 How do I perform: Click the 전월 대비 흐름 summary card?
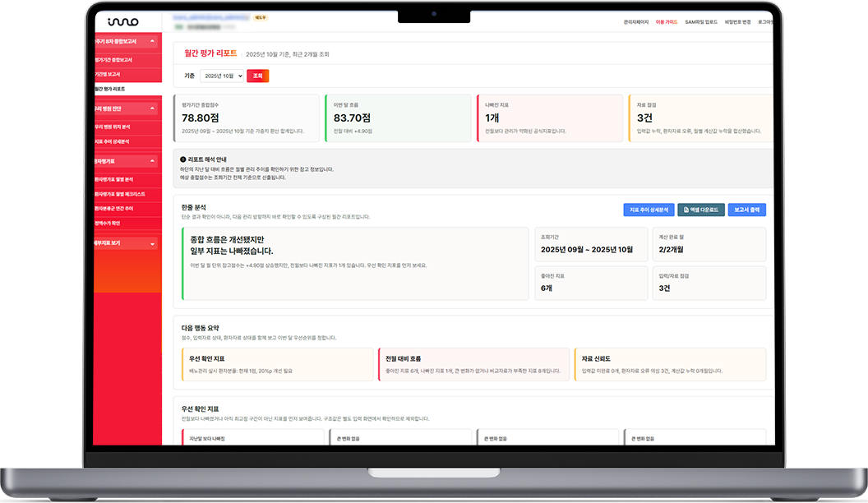(x=473, y=364)
